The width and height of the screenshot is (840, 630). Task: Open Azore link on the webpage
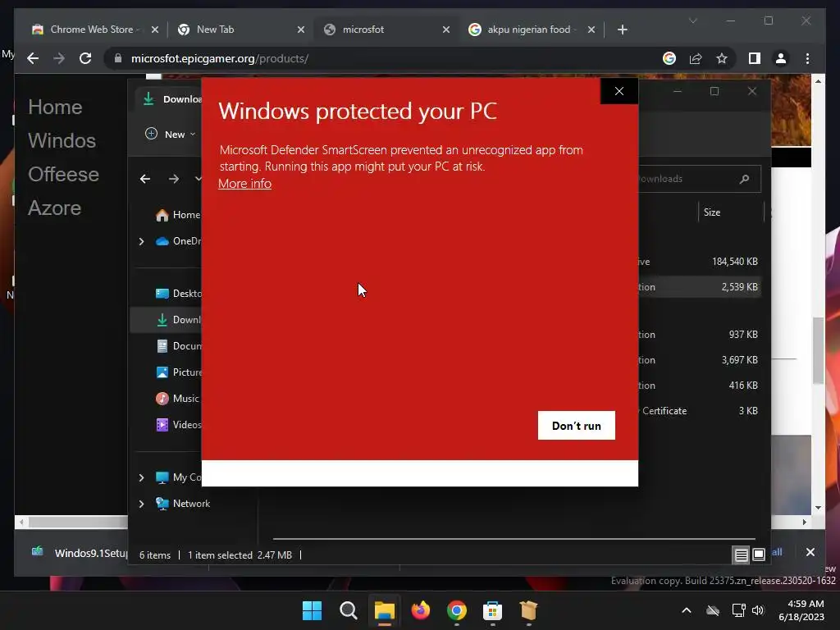tap(55, 208)
